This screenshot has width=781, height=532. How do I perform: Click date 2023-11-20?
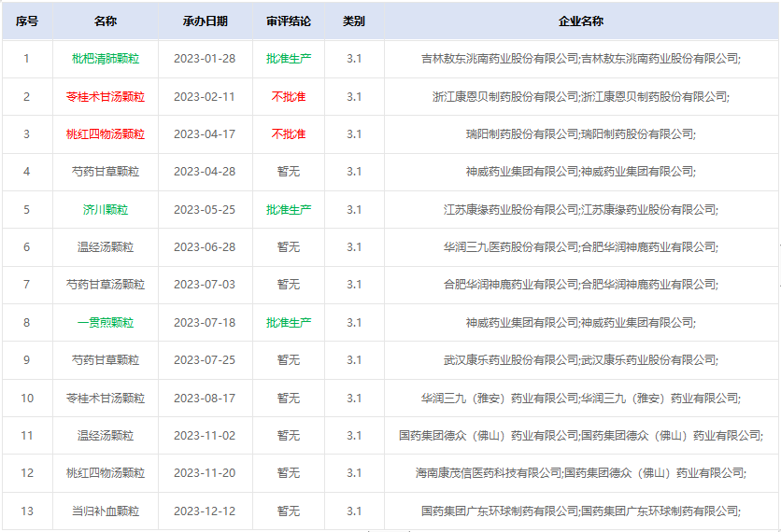pyautogui.click(x=205, y=473)
